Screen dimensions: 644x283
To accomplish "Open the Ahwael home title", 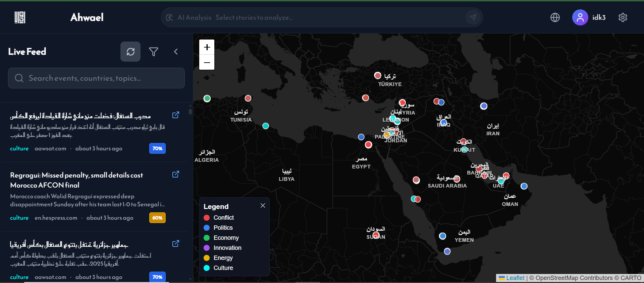I will (87, 17).
